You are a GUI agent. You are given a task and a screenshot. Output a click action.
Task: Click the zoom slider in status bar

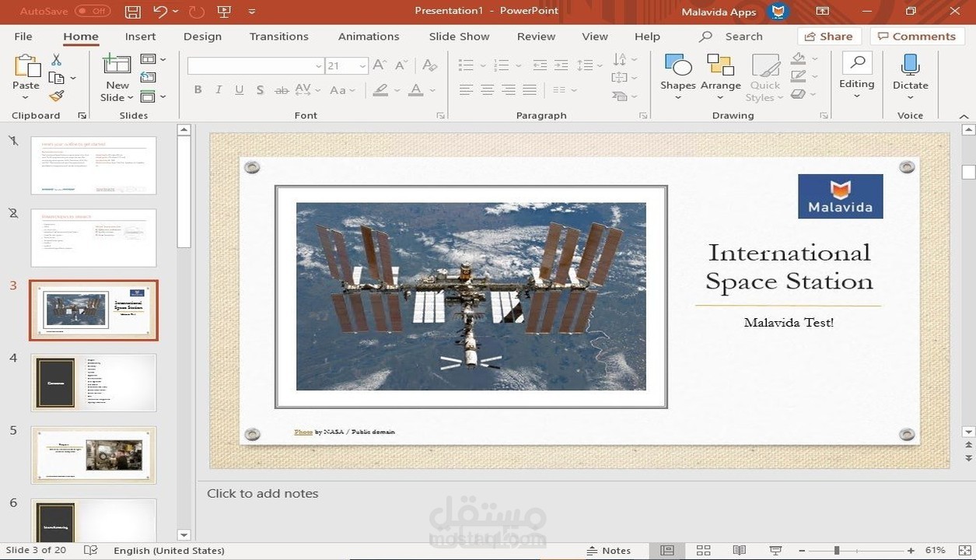837,550
